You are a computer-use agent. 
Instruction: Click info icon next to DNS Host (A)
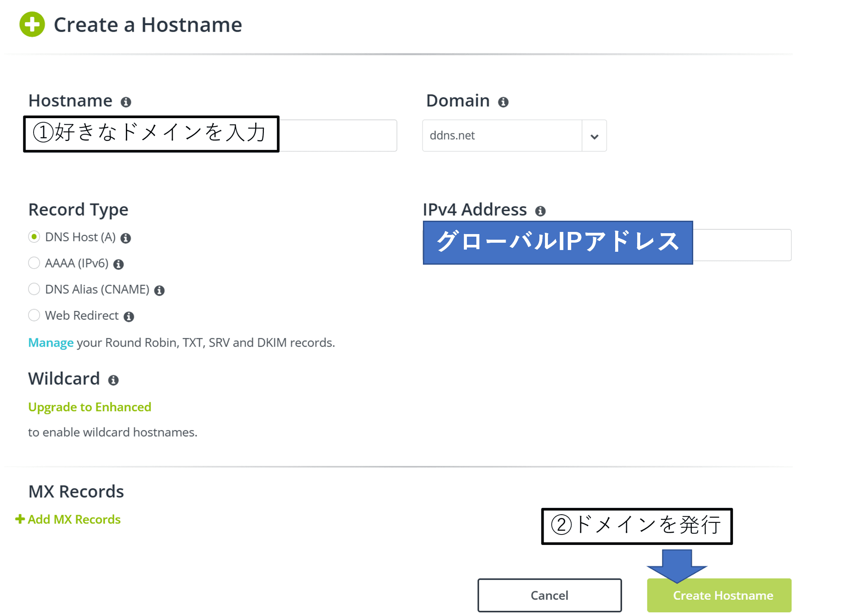(125, 238)
